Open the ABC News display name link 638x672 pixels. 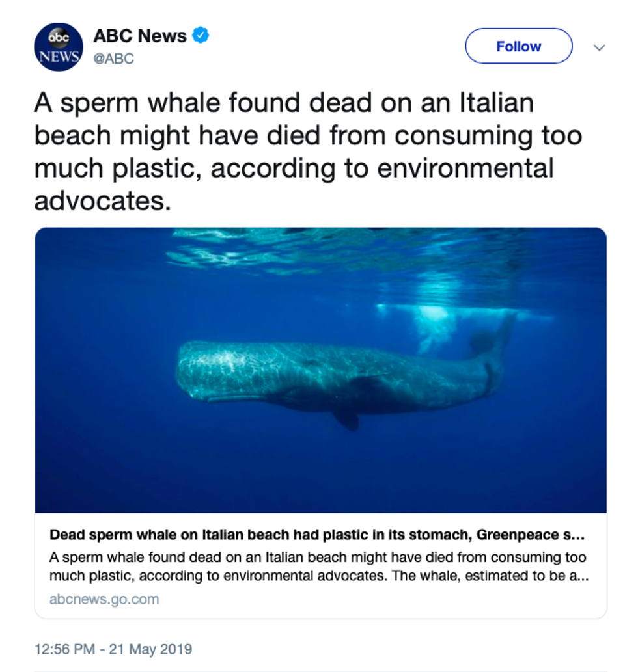140,36
